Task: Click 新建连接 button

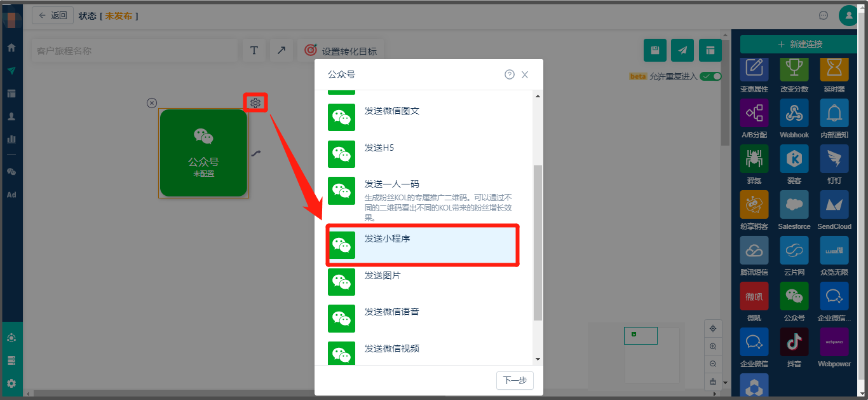Action: (799, 44)
